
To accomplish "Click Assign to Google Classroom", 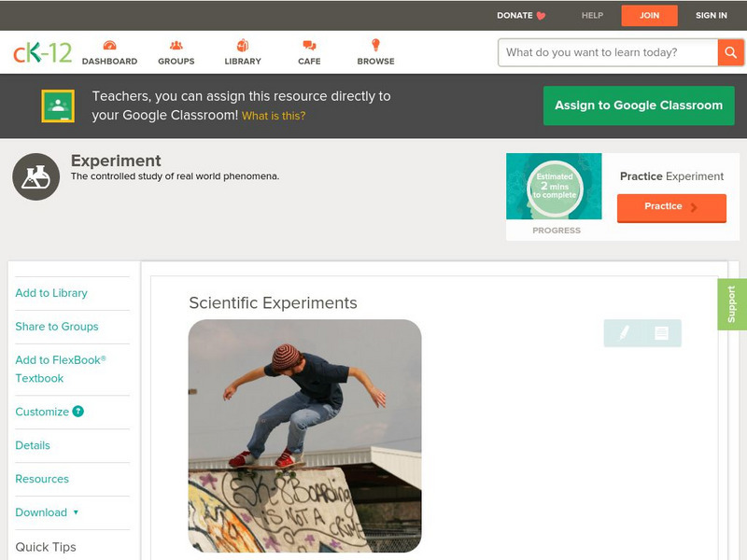I will click(x=639, y=105).
